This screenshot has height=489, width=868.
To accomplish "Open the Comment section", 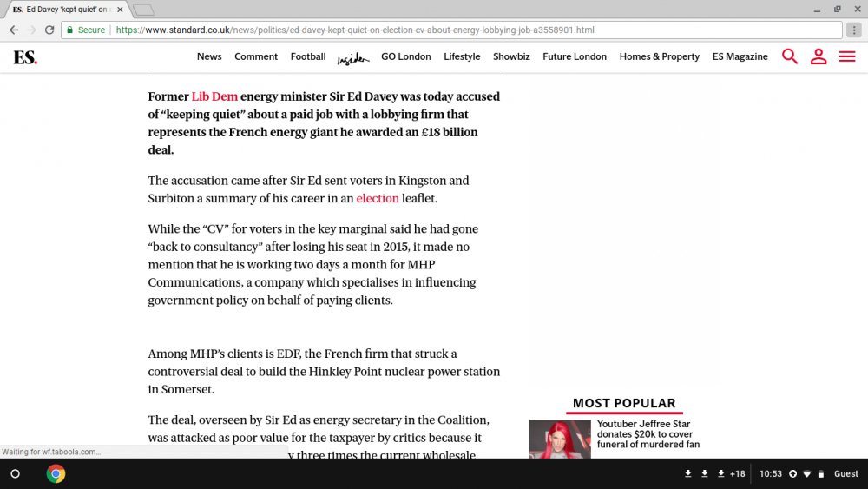I will 256,56.
